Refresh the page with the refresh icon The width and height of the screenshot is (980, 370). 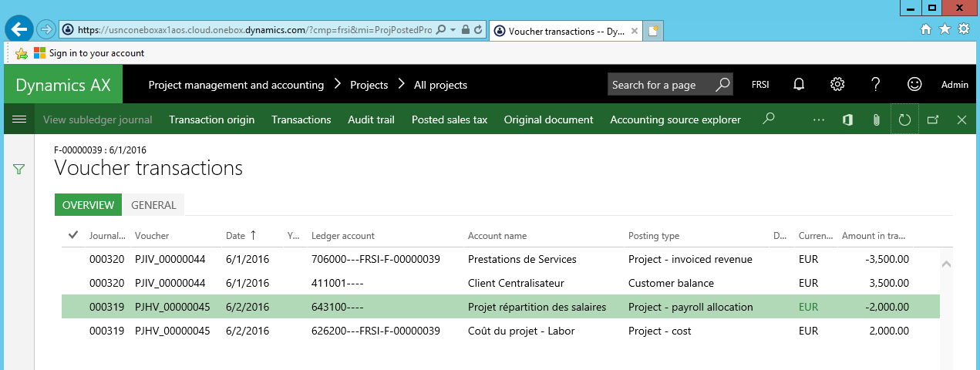point(904,119)
